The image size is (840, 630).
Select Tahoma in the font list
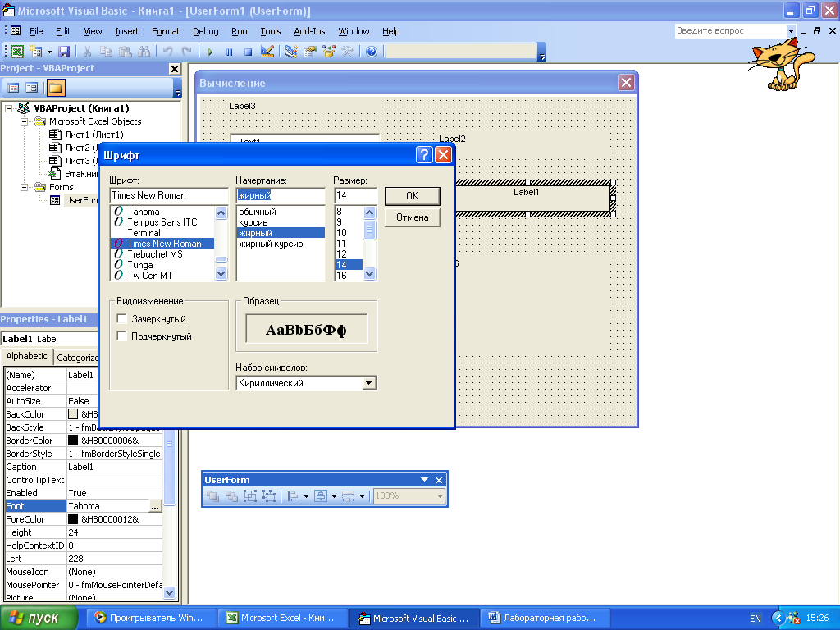pos(144,212)
